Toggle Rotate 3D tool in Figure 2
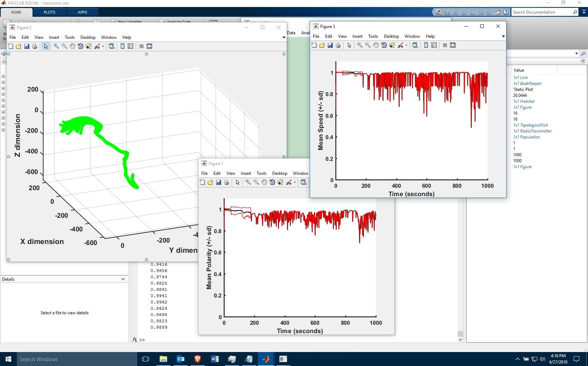 (x=80, y=46)
